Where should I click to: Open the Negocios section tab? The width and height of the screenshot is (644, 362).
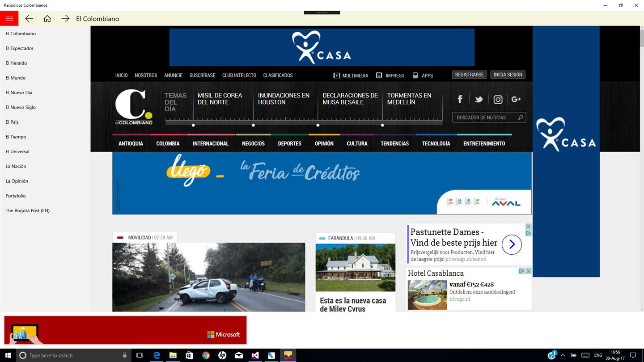tap(253, 143)
